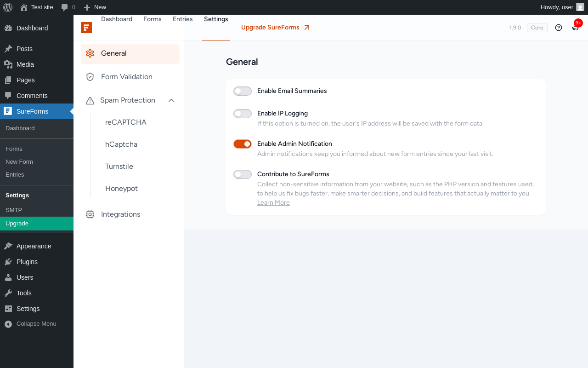The width and height of the screenshot is (588, 368).
Task: Open Turnstile settings
Action: (x=119, y=167)
